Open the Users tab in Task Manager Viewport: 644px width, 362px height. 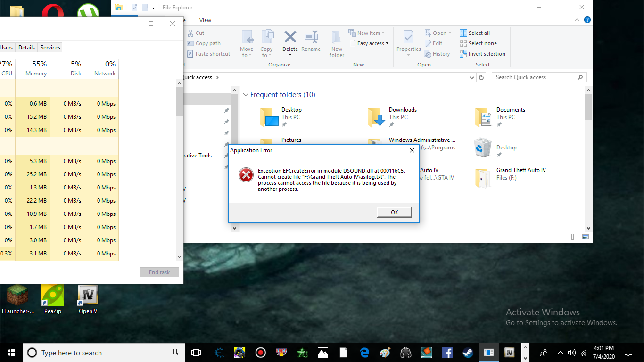[x=7, y=48]
